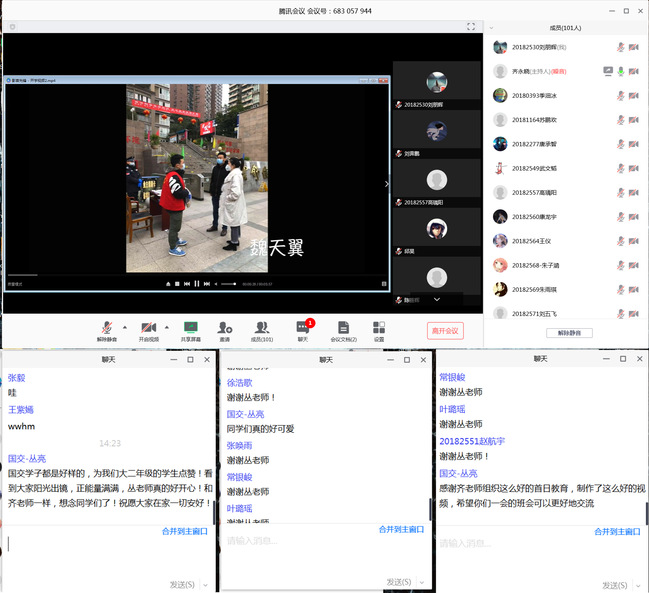Click 合并到主窗口 link in left chat
649x593 pixels.
184,531
